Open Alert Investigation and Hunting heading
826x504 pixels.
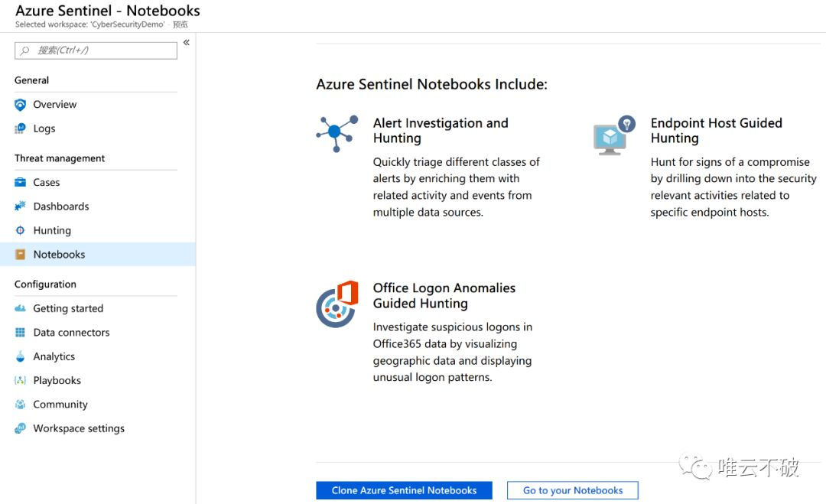click(x=441, y=131)
